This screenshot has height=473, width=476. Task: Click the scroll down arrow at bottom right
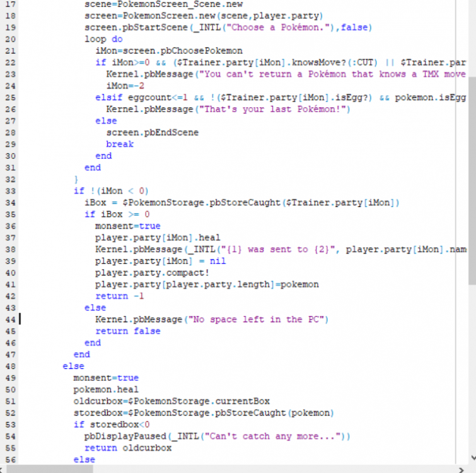473,457
